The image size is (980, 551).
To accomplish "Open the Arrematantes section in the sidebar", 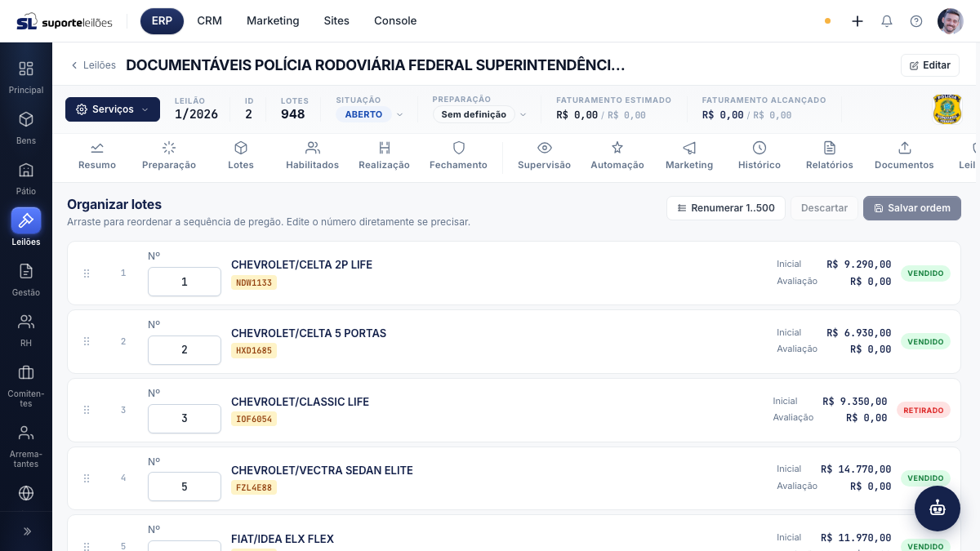I will pyautogui.click(x=26, y=446).
